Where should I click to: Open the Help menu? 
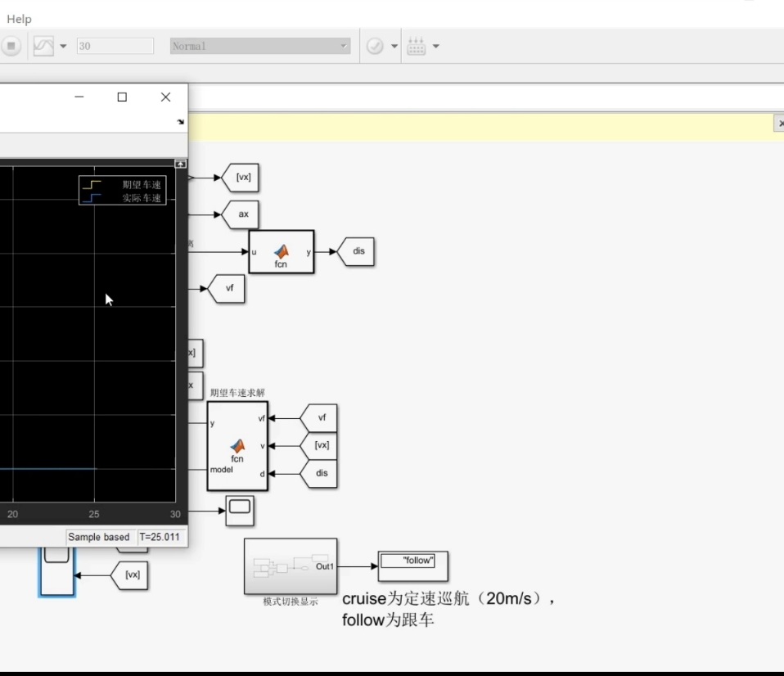pos(19,19)
